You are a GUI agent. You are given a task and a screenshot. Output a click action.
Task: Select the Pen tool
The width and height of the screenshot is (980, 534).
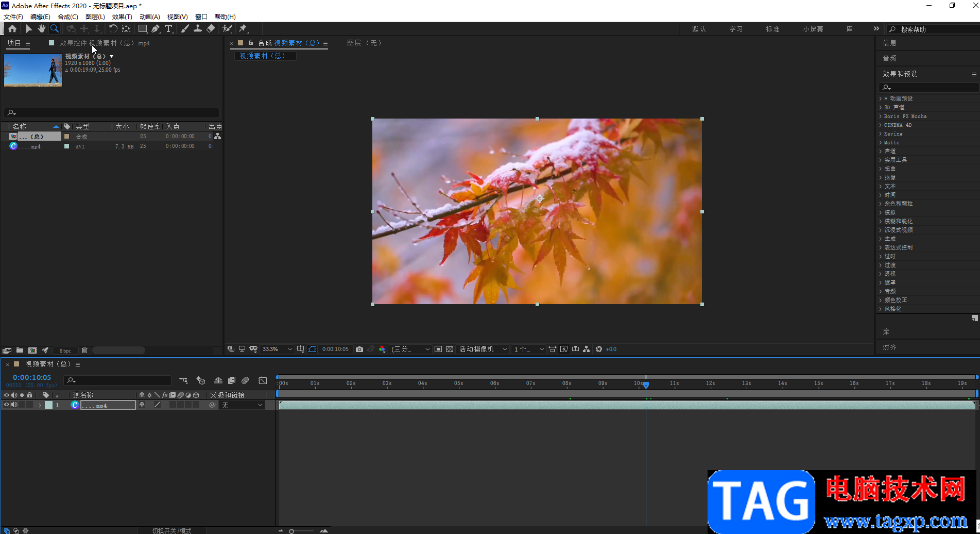[156, 29]
